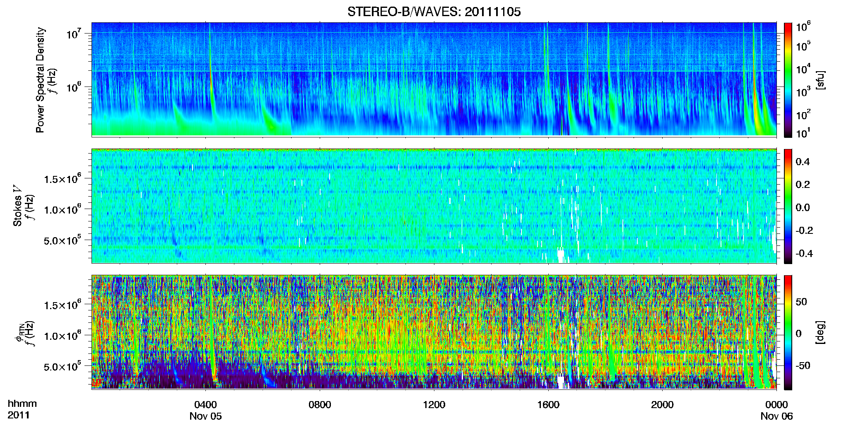This screenshot has width=868, height=447.
Task: Click the 50 label on degrees colorbar
Action: point(801,302)
